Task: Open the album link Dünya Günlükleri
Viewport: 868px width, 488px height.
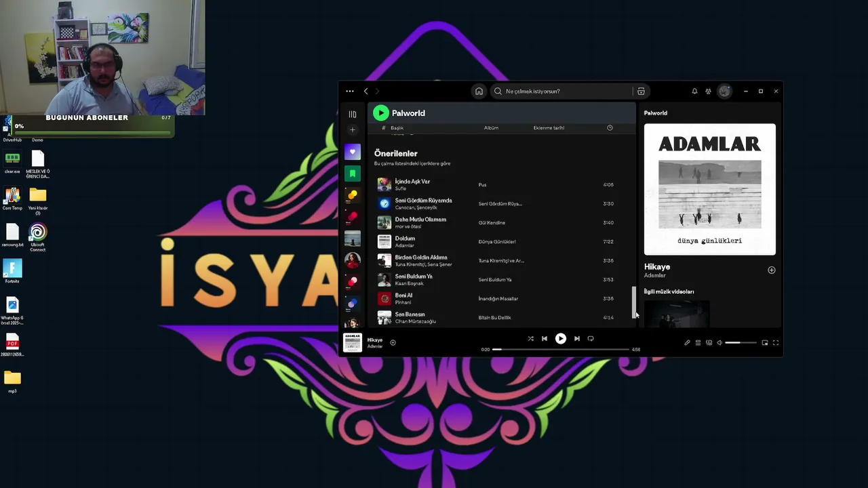Action: pos(497,242)
